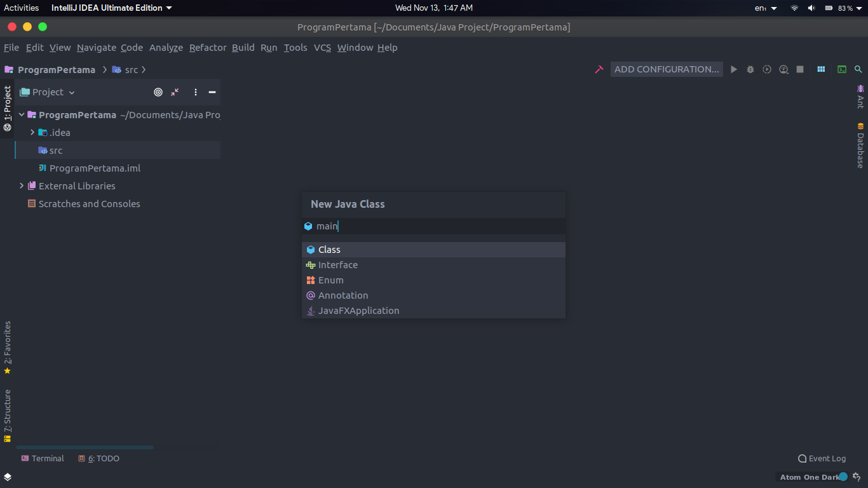The image size is (868, 488).
Task: Select Class in New Java Class list
Action: coord(433,250)
